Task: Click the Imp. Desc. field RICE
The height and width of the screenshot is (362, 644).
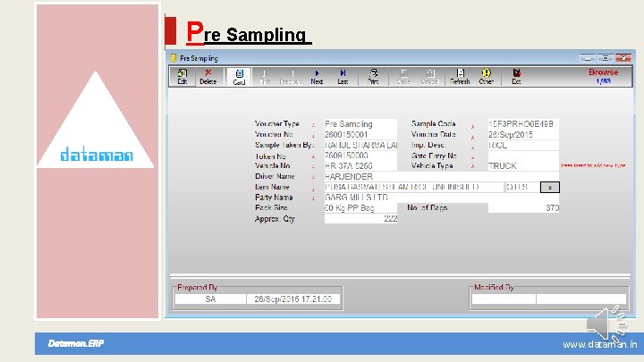Action: pos(523,146)
